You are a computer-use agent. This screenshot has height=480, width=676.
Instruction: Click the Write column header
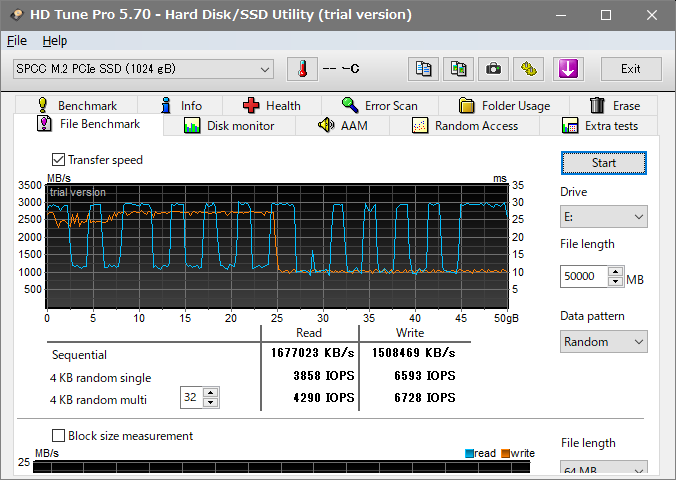click(410, 333)
